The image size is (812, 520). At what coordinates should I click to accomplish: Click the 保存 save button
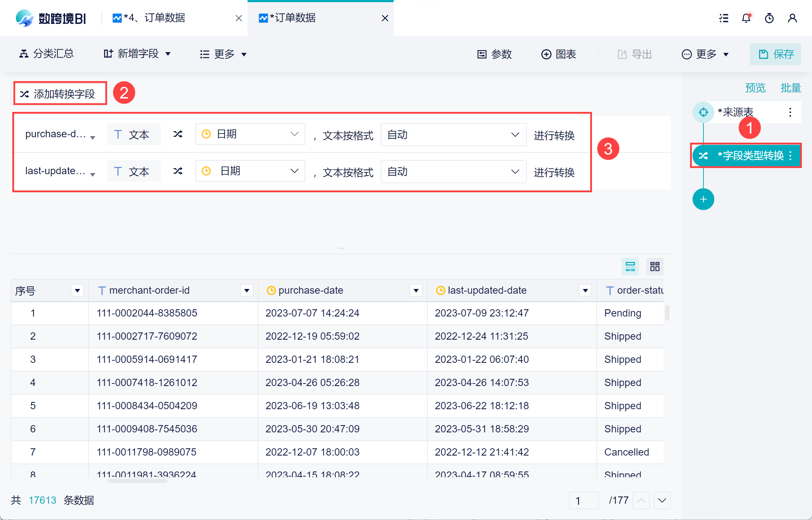[x=775, y=54]
